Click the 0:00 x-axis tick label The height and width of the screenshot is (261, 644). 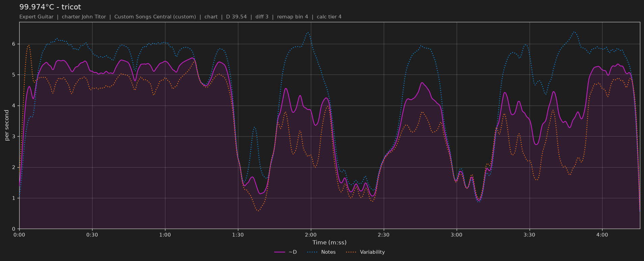click(x=19, y=235)
